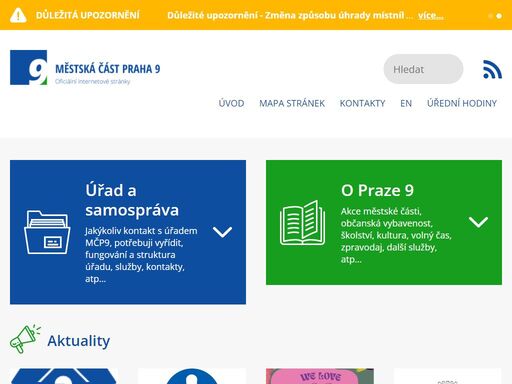Open the blue info circle news thumbnail
Image resolution: width=512 pixels, height=384 pixels.
tap(192, 376)
